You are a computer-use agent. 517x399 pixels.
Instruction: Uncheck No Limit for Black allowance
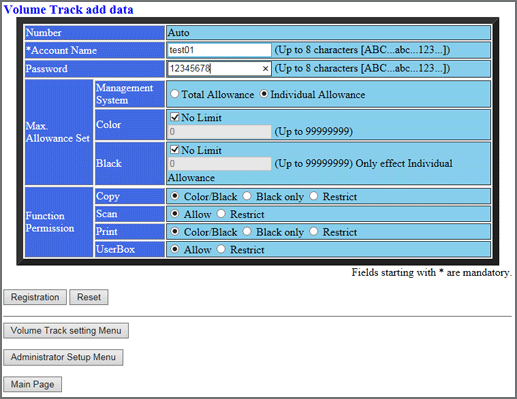point(175,150)
